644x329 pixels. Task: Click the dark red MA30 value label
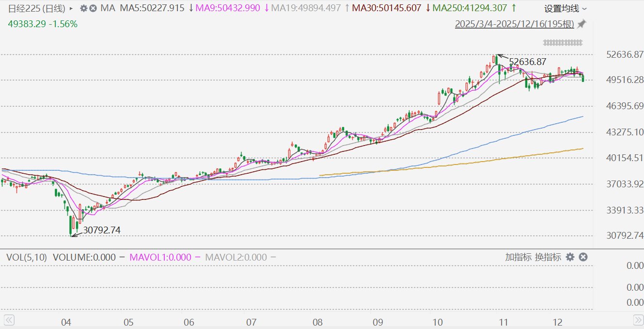pyautogui.click(x=387, y=8)
